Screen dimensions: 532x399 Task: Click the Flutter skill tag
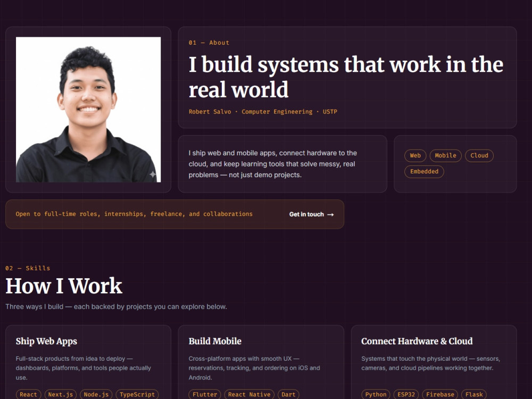point(205,394)
